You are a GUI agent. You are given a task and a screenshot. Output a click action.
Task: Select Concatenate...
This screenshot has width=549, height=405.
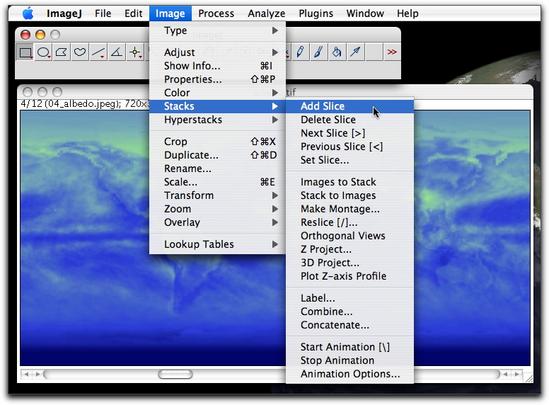coord(350,325)
